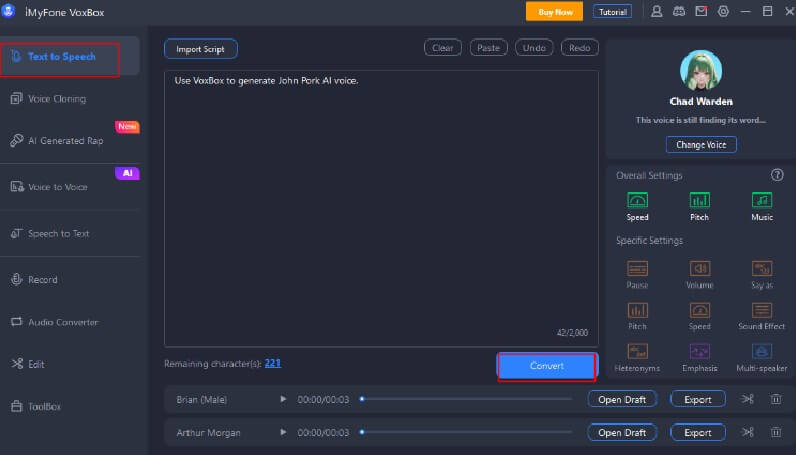Screen dimensions: 796x455
Task: Open the Say as setting
Action: (x=761, y=275)
